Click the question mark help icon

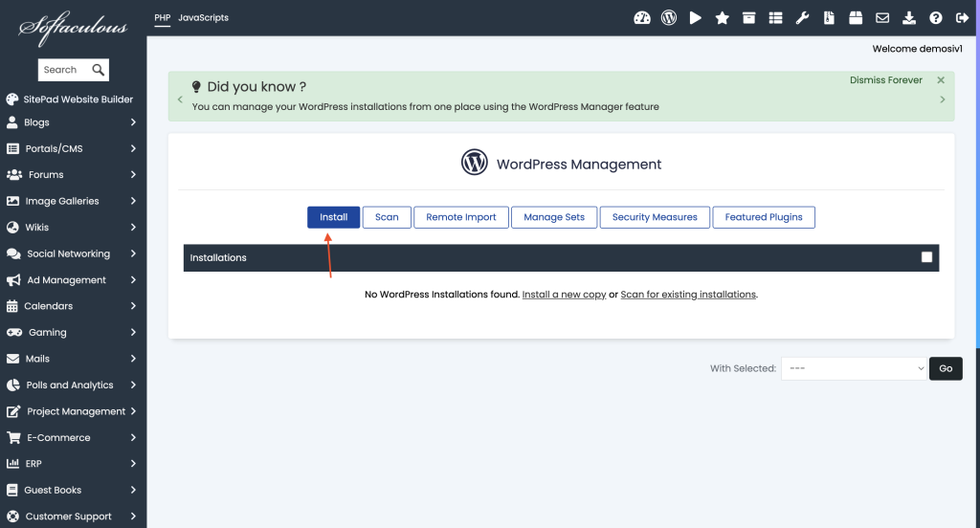pos(936,18)
